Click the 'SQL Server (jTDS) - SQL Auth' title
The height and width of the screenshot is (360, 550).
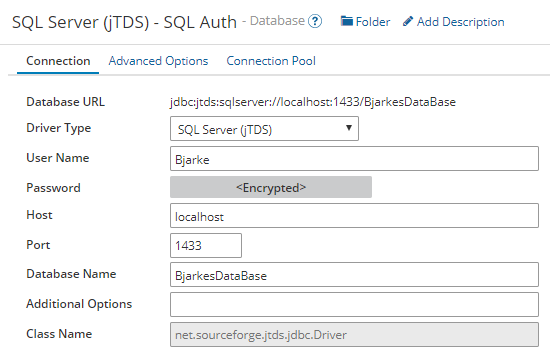(x=125, y=22)
